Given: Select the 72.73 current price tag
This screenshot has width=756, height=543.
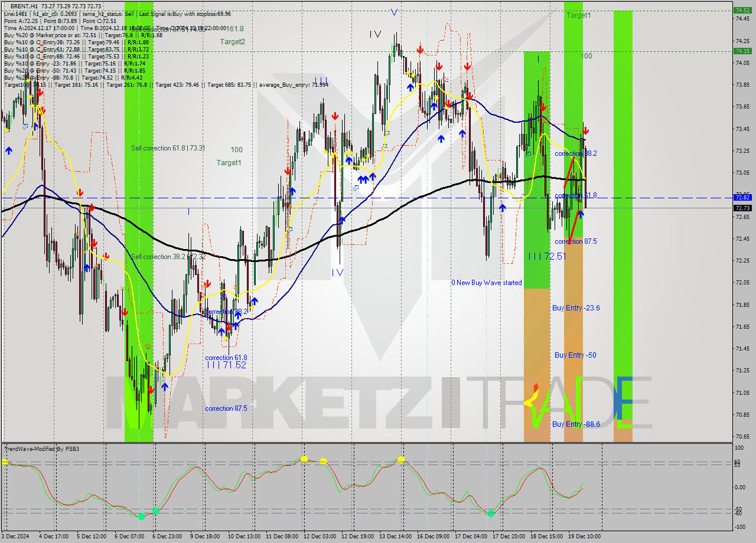Looking at the screenshot, I should [742, 208].
